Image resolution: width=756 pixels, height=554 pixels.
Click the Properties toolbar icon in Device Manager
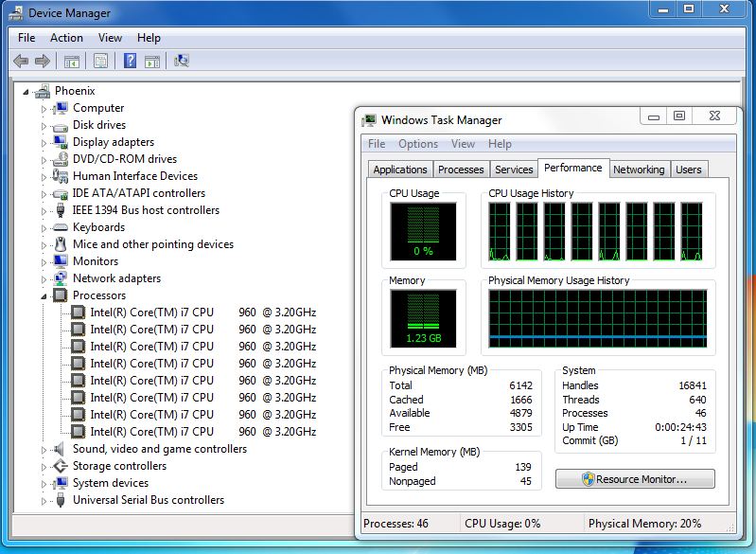point(100,61)
